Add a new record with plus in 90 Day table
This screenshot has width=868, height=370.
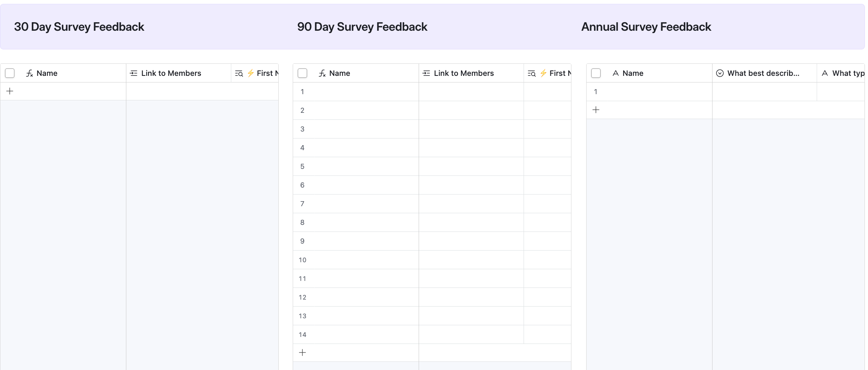click(302, 352)
